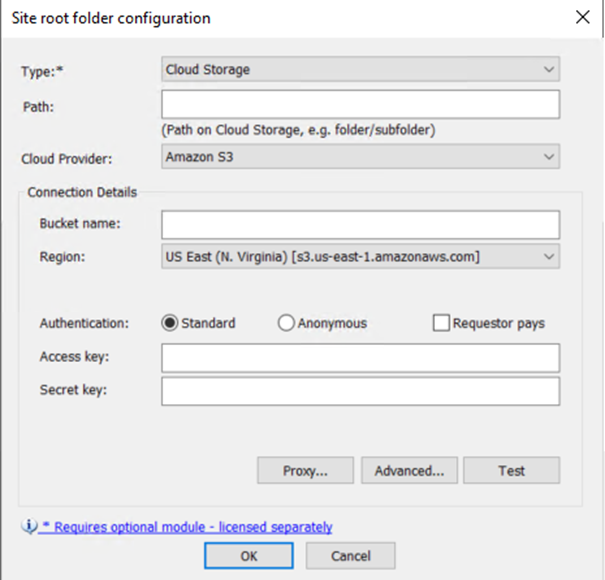The width and height of the screenshot is (605, 580).
Task: Open the Proxy... settings button
Action: (305, 470)
